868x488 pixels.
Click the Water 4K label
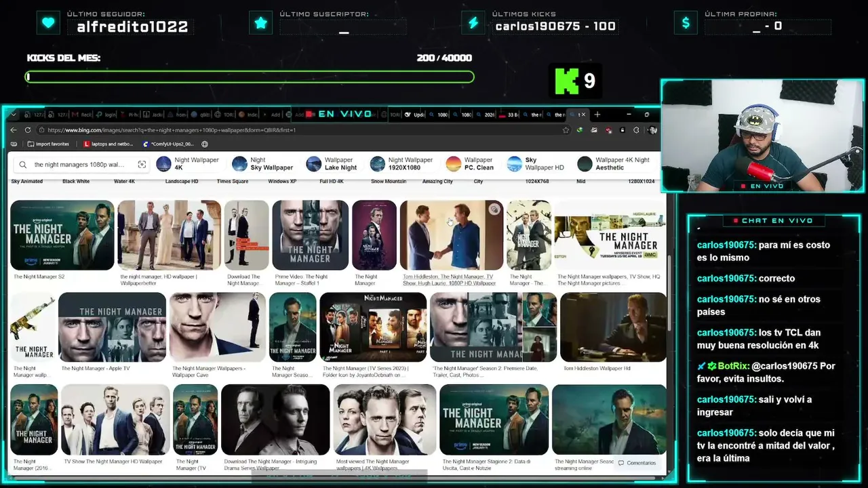click(x=124, y=182)
